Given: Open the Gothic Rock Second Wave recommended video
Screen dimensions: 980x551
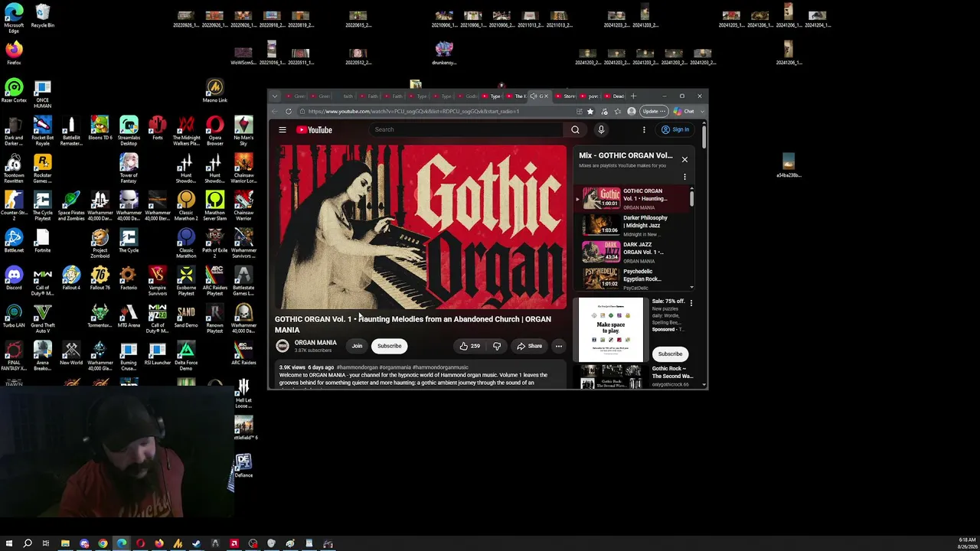Looking at the screenshot, I should (636, 377).
